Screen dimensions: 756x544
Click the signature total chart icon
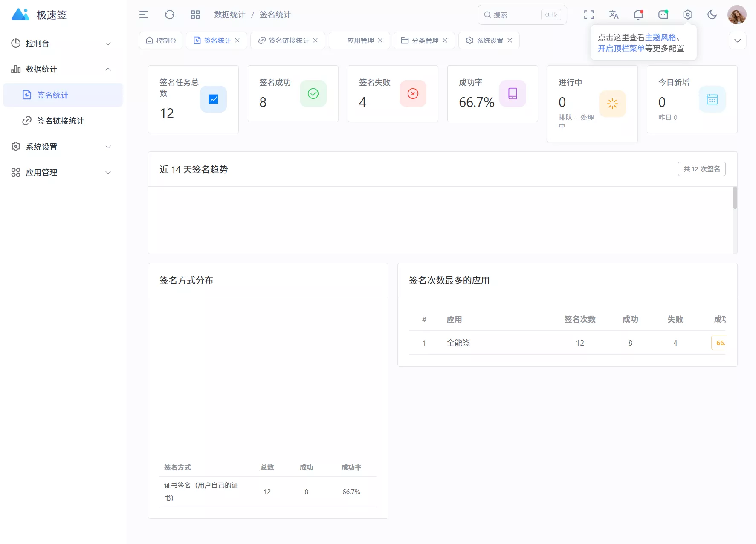213,99
